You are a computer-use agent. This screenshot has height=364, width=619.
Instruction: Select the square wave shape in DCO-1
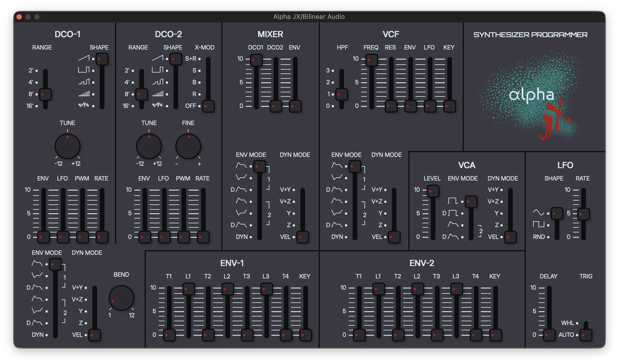point(84,70)
